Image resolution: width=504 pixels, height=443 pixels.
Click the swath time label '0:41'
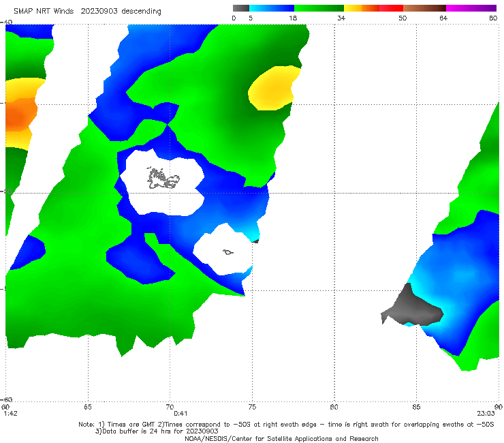(x=180, y=414)
